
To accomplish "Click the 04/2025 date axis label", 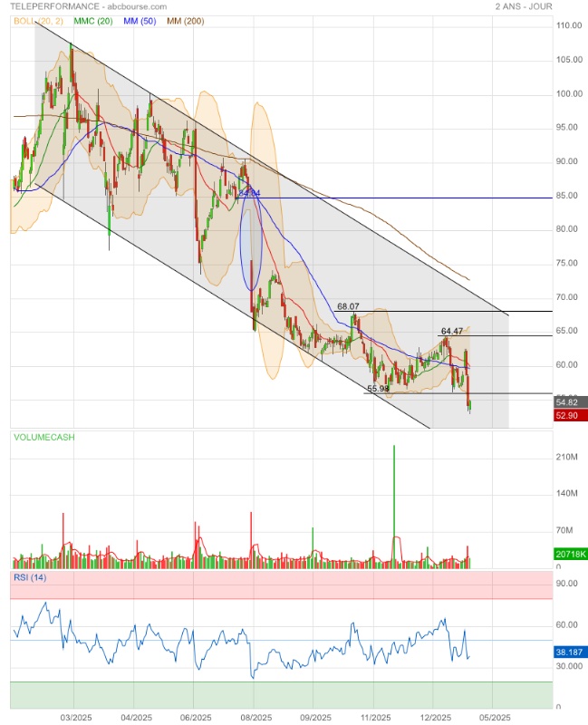I will pyautogui.click(x=136, y=718).
